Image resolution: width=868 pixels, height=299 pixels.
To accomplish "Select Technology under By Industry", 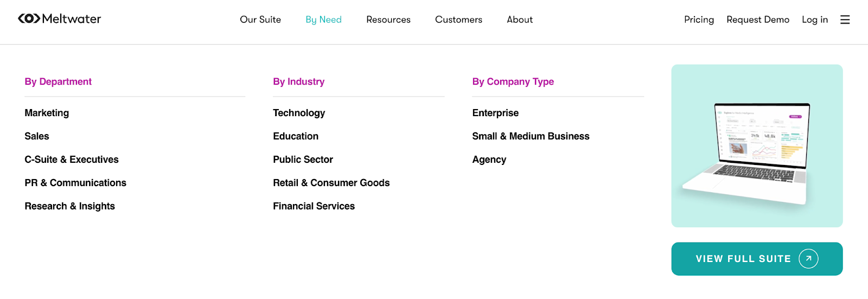I will coord(299,113).
